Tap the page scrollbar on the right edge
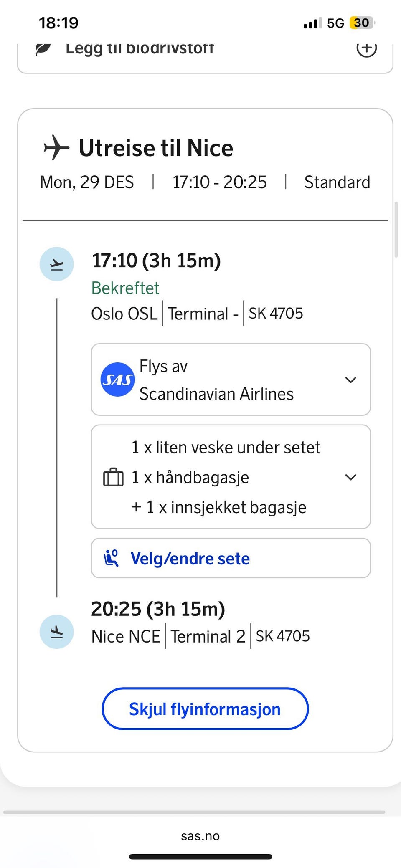Screen dimensions: 401x868 pos(396,230)
